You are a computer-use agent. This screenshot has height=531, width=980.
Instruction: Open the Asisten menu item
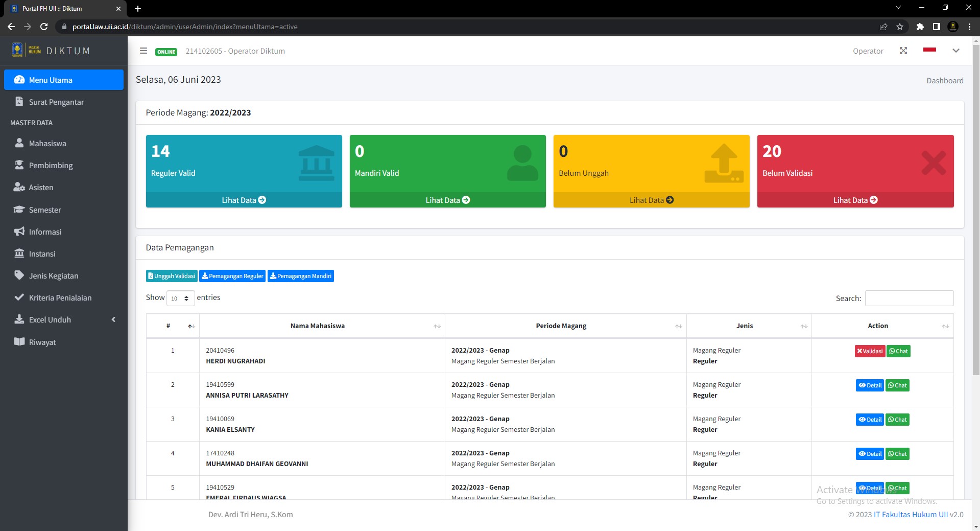click(64, 187)
